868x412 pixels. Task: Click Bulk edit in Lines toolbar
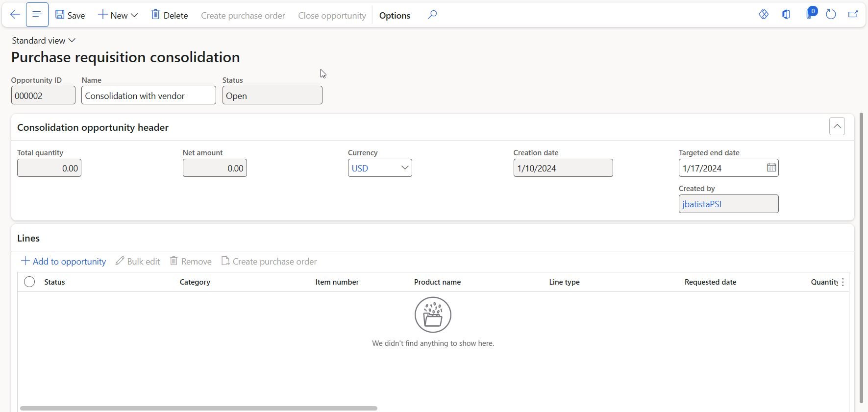click(138, 261)
